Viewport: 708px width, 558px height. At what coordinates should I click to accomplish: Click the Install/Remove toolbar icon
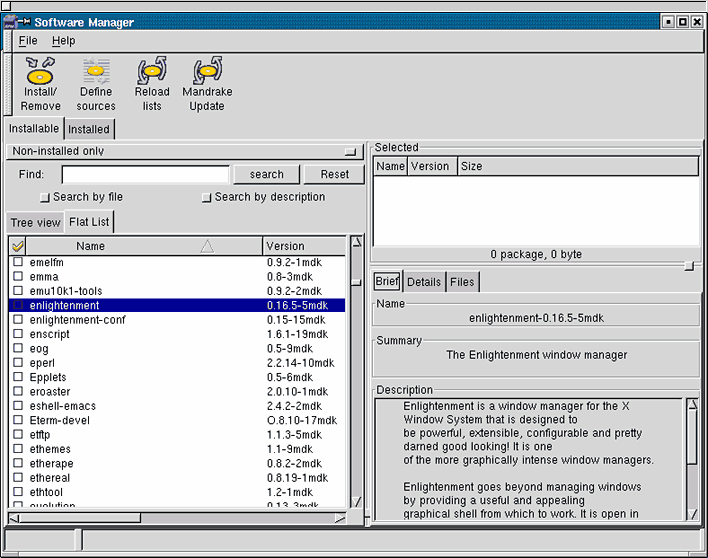pyautogui.click(x=40, y=84)
